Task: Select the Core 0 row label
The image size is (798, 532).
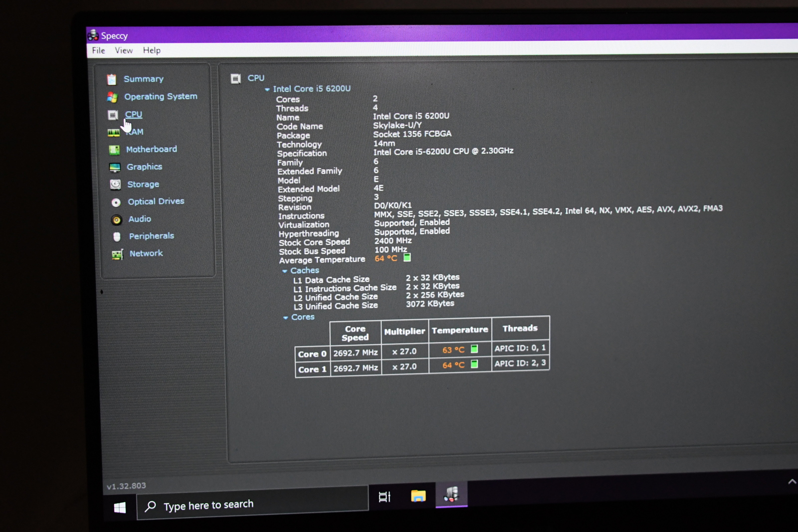Action: (312, 354)
